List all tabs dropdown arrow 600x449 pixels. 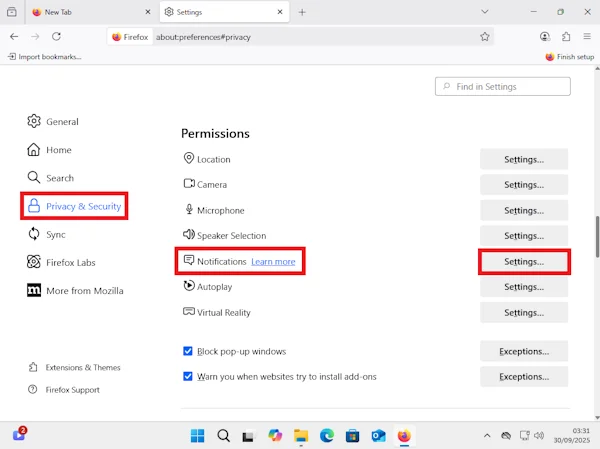[485, 12]
